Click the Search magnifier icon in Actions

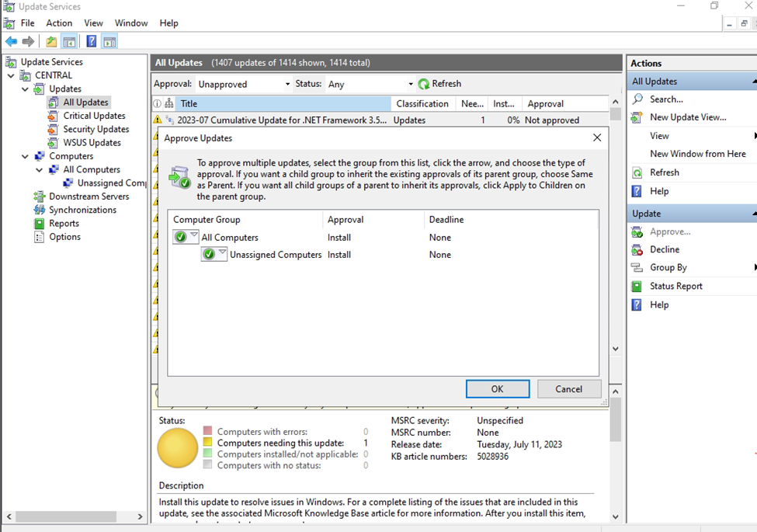tap(637, 99)
